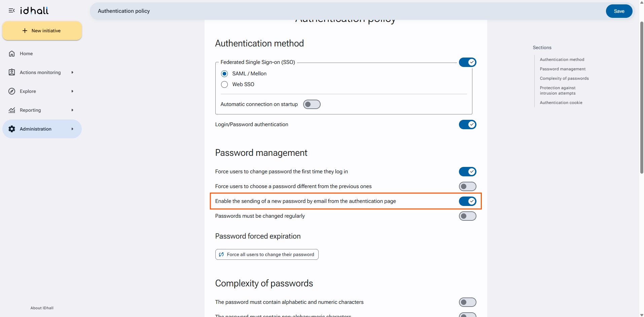This screenshot has height=317, width=644.
Task: Collapse the sidebar with the hamburger menu icon
Action: pyautogui.click(x=12, y=11)
